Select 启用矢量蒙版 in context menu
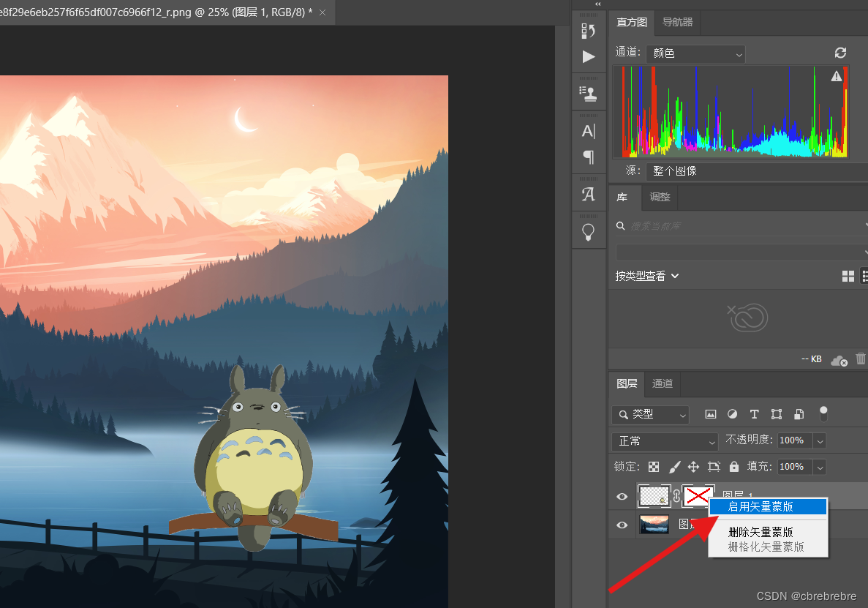Image resolution: width=868 pixels, height=608 pixels. pos(768,506)
